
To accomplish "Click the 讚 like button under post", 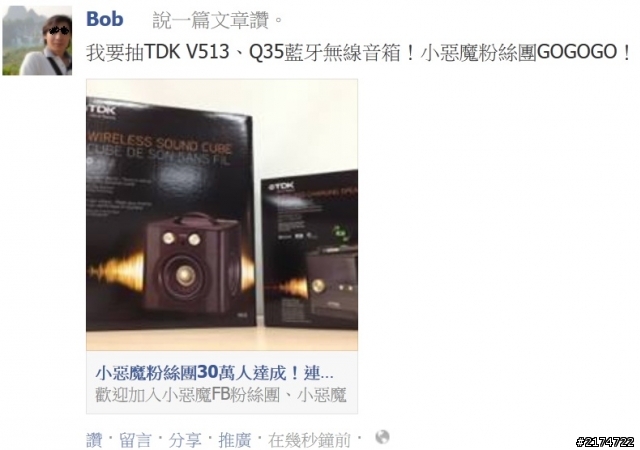I will pyautogui.click(x=94, y=440).
